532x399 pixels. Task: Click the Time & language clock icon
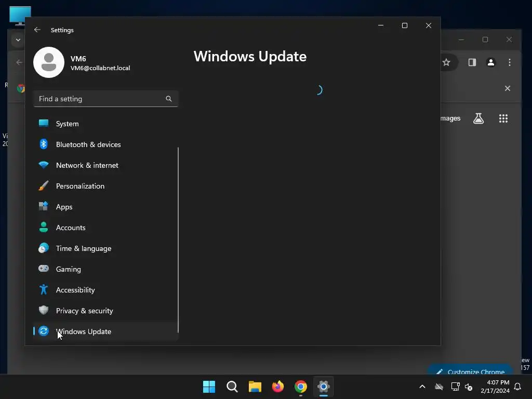point(44,248)
